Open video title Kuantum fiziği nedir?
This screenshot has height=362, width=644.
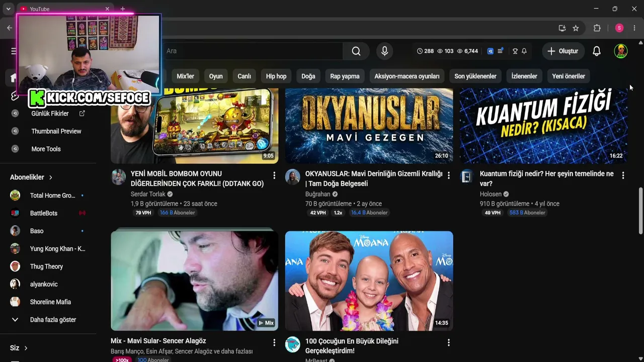point(547,178)
